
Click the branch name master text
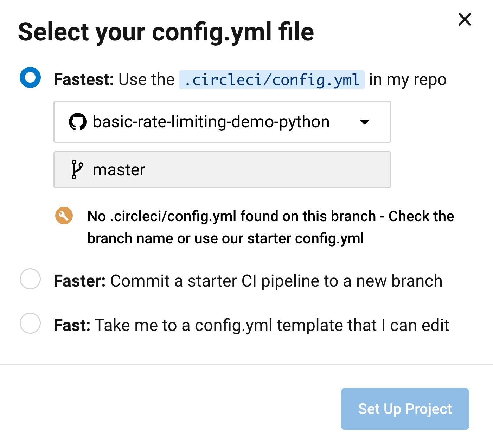pyautogui.click(x=119, y=169)
